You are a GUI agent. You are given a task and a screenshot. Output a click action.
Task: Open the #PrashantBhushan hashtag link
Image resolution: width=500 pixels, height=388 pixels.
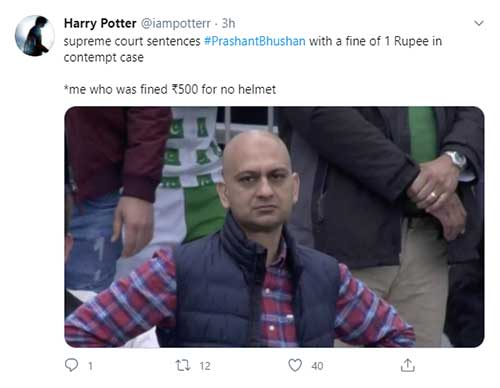click(x=255, y=41)
